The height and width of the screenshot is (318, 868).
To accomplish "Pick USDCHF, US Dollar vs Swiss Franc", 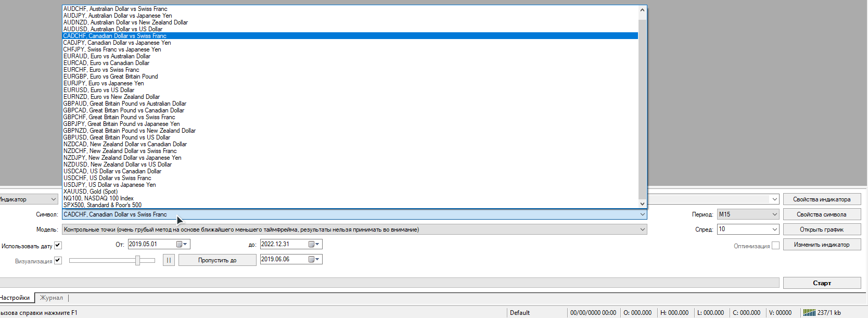I will click(350, 178).
